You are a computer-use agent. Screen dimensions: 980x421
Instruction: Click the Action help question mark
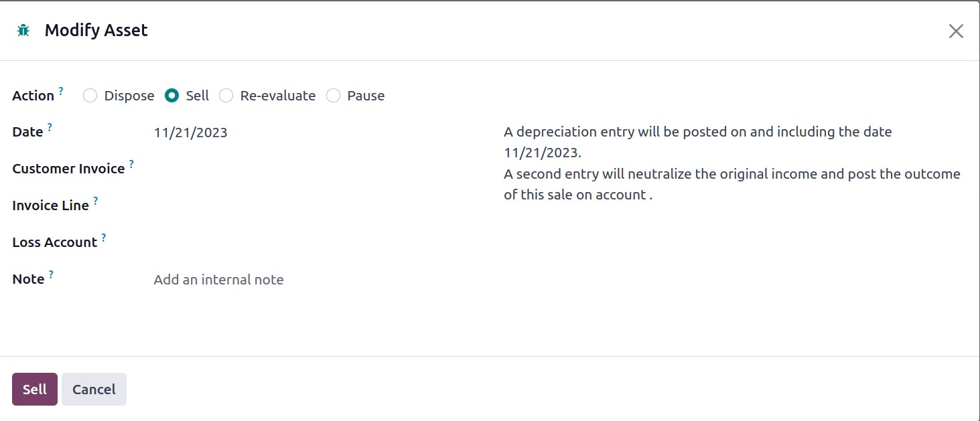pos(61,90)
